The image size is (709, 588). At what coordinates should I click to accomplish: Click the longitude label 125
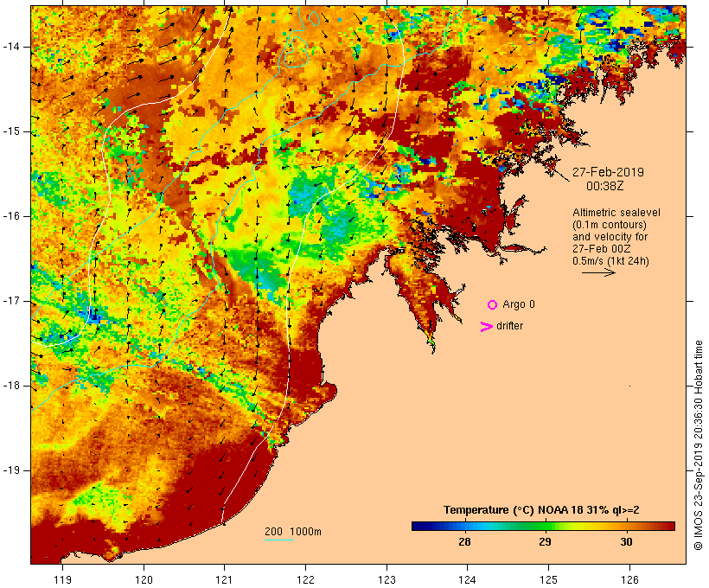point(548,579)
